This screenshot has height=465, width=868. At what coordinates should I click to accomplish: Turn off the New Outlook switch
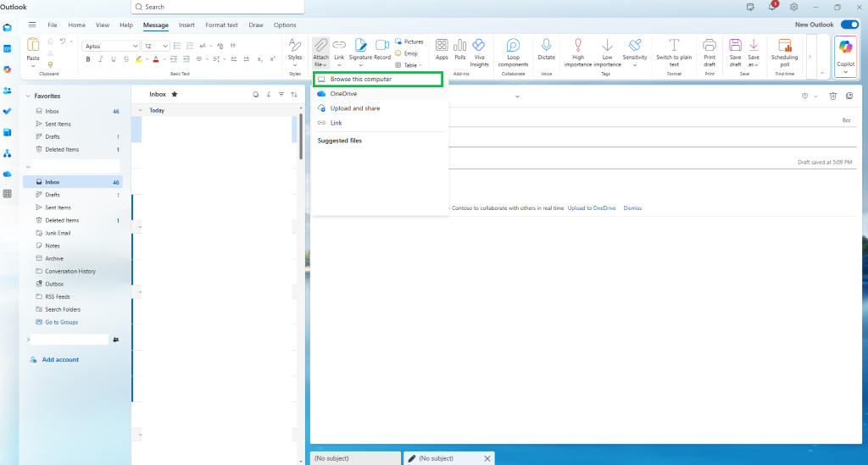tap(849, 25)
